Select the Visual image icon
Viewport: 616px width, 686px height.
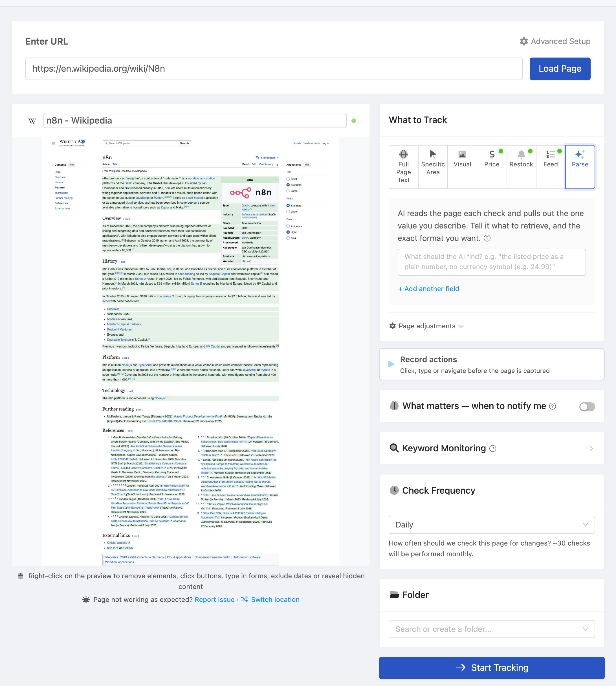(462, 154)
